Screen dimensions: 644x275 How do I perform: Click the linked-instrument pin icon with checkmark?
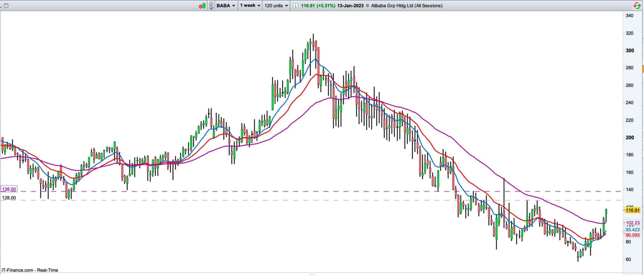tap(211, 6)
